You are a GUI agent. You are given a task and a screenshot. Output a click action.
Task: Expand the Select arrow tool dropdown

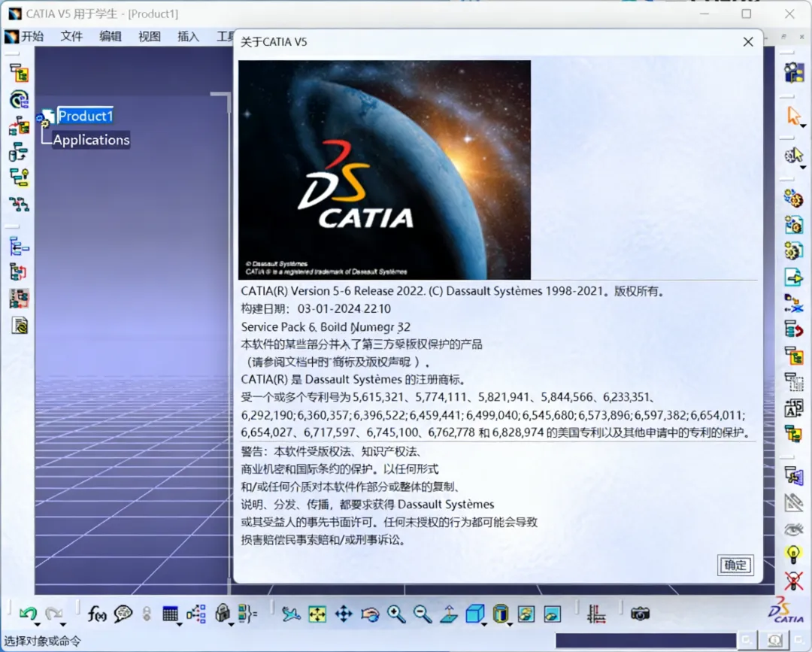click(x=803, y=126)
